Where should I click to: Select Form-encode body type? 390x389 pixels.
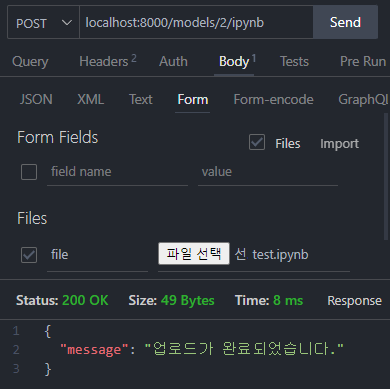coord(273,99)
